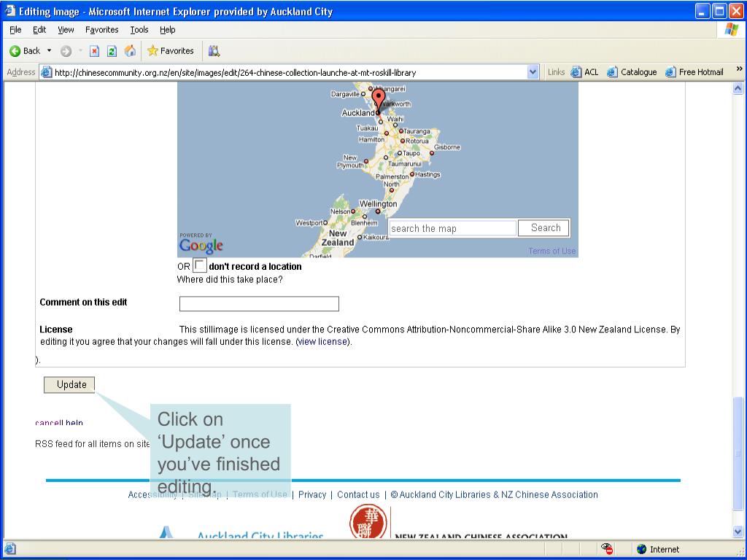Image resolution: width=747 pixels, height=560 pixels.
Task: Open Favorites star toolbar button
Action: [x=171, y=51]
